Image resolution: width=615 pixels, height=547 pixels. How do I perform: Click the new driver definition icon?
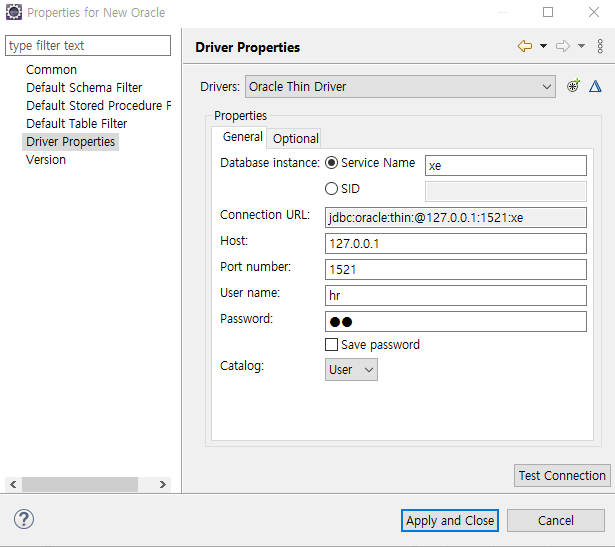573,86
